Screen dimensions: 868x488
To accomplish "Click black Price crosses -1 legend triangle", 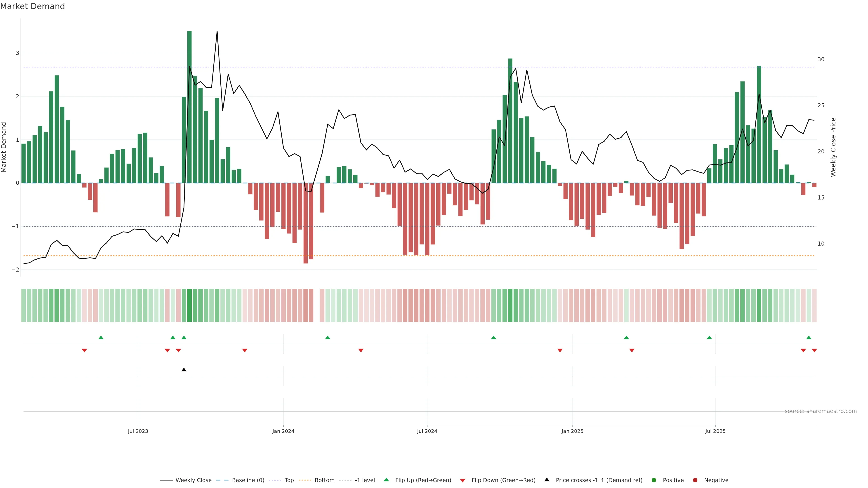I will click(547, 480).
